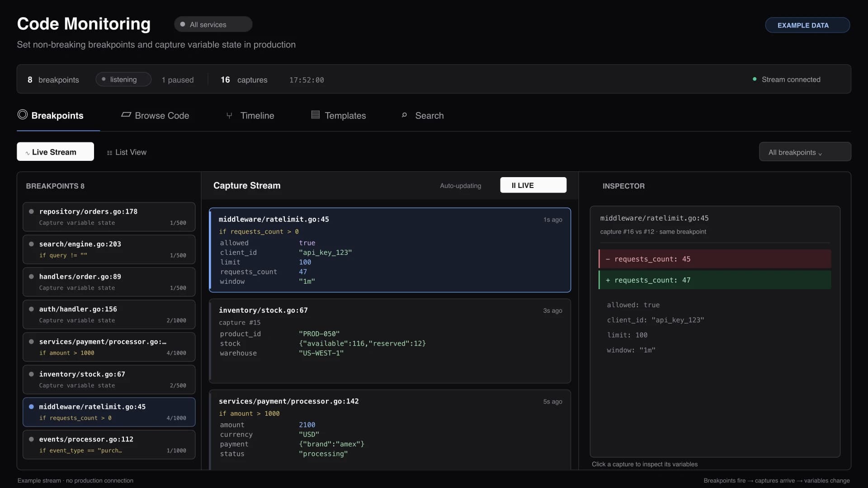Click the status dot of services/payment/processor.go breakpoint
Screen dimensions: 868x488
(x=31, y=342)
